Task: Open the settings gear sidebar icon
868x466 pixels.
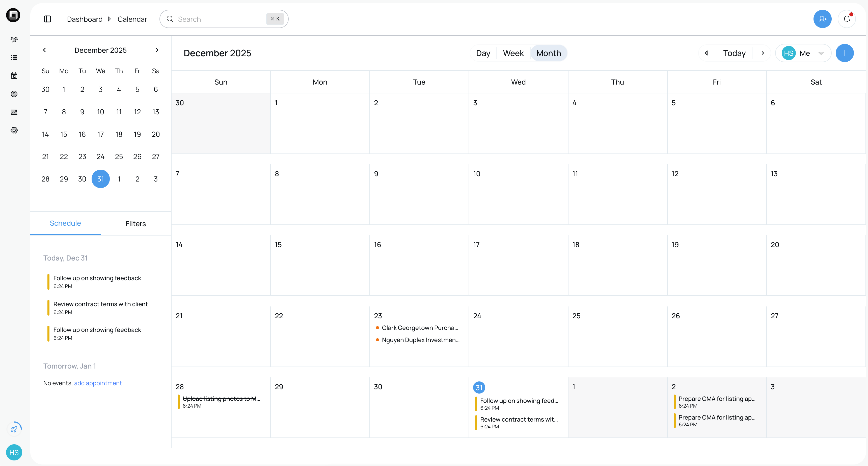Action: [14, 130]
